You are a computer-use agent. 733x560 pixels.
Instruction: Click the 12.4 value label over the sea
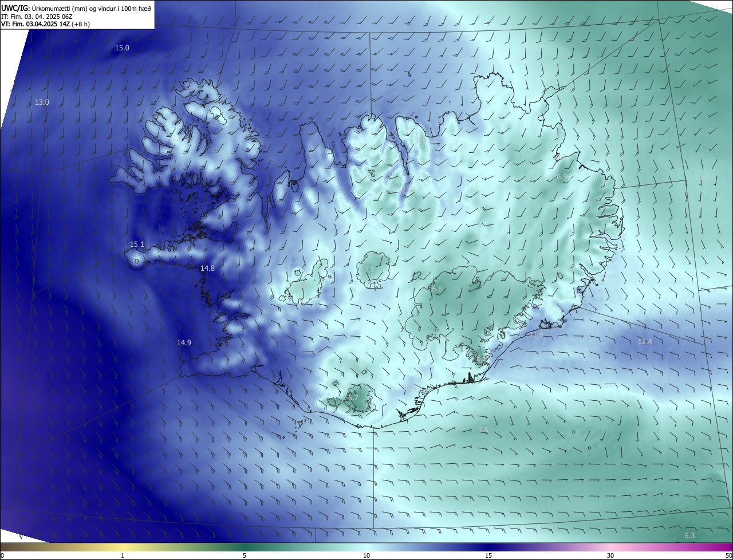pyautogui.click(x=645, y=342)
